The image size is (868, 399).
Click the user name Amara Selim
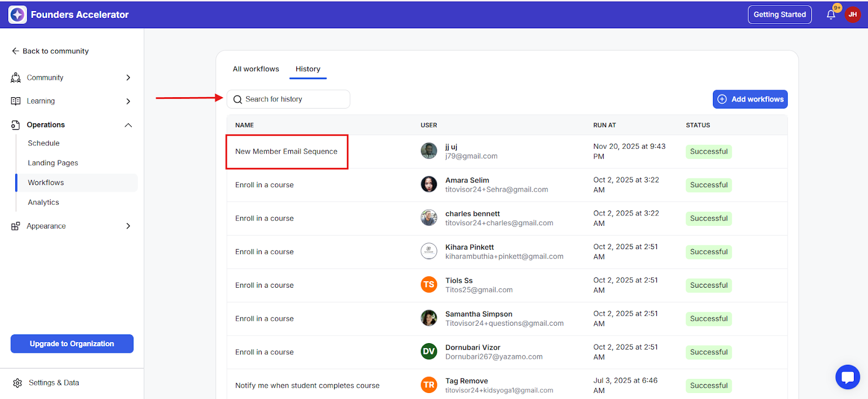[467, 180]
